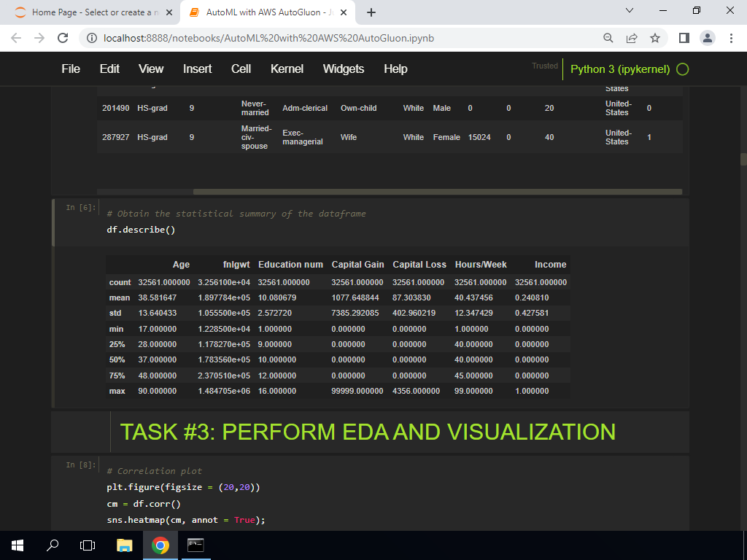Click the mean Age value 38.581647

158,298
